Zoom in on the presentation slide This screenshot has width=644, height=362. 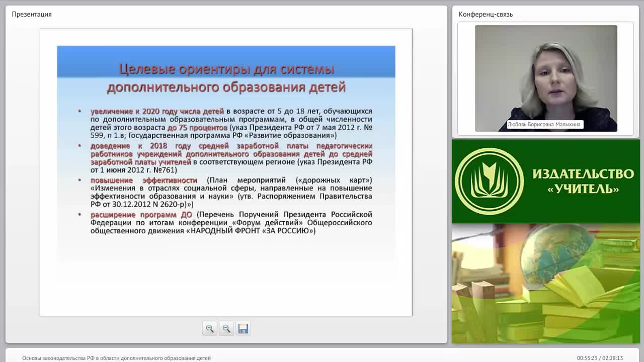(x=210, y=328)
